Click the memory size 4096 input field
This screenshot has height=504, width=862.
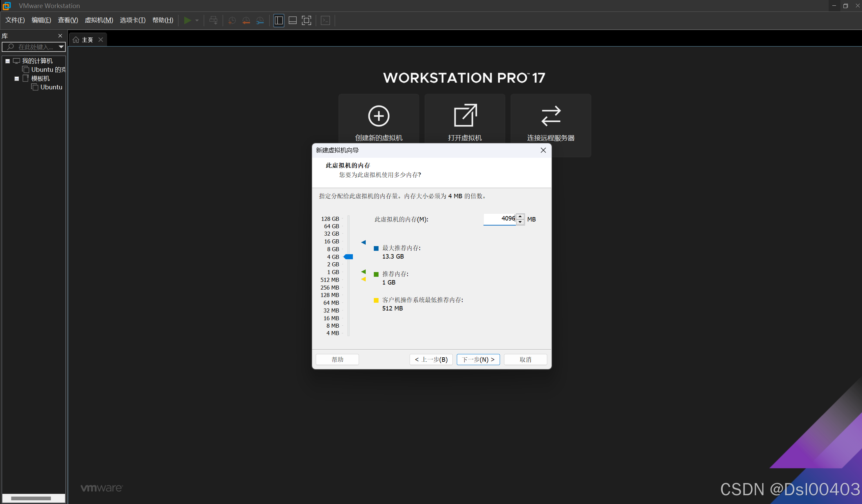click(x=499, y=219)
